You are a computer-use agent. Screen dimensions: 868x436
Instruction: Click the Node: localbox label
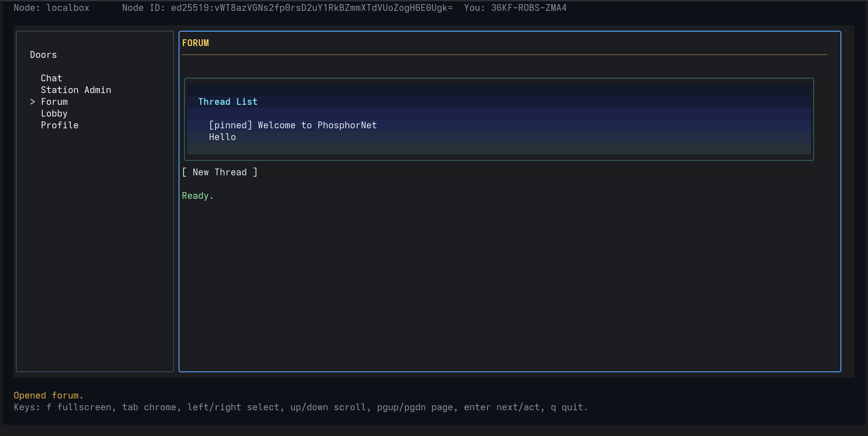click(x=52, y=8)
